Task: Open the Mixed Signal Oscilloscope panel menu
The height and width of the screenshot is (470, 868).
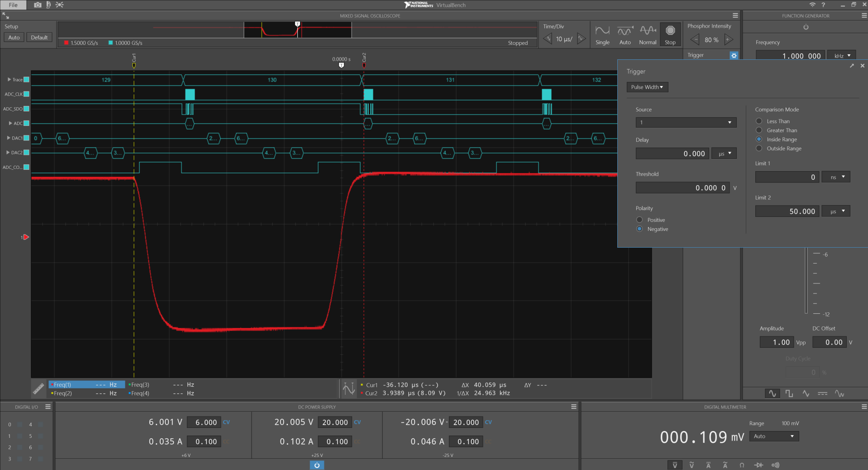Action: pyautogui.click(x=735, y=16)
